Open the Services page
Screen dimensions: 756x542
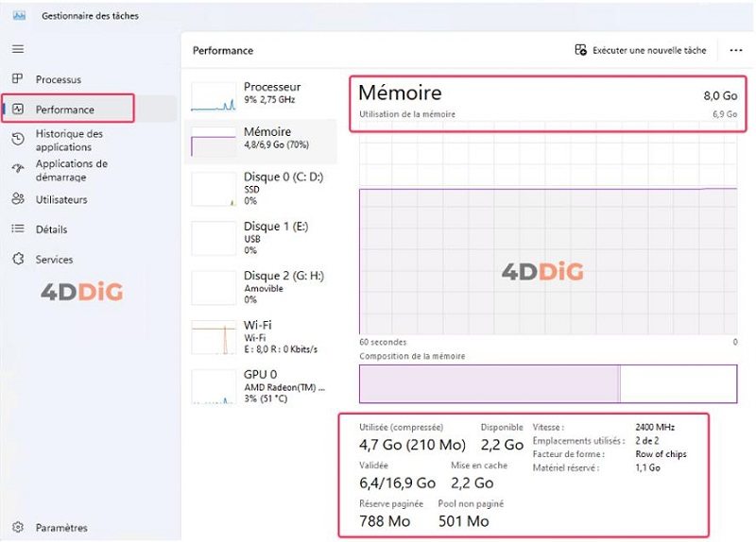[x=89, y=259]
